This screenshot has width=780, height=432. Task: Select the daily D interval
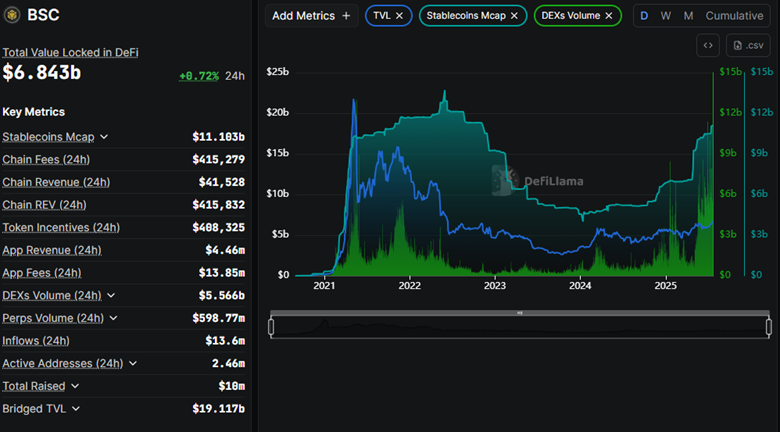tap(644, 16)
